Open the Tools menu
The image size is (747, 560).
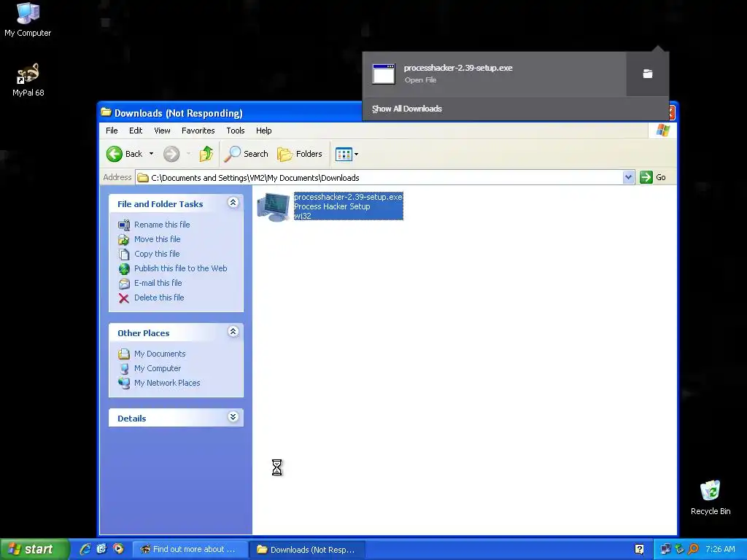tap(236, 131)
